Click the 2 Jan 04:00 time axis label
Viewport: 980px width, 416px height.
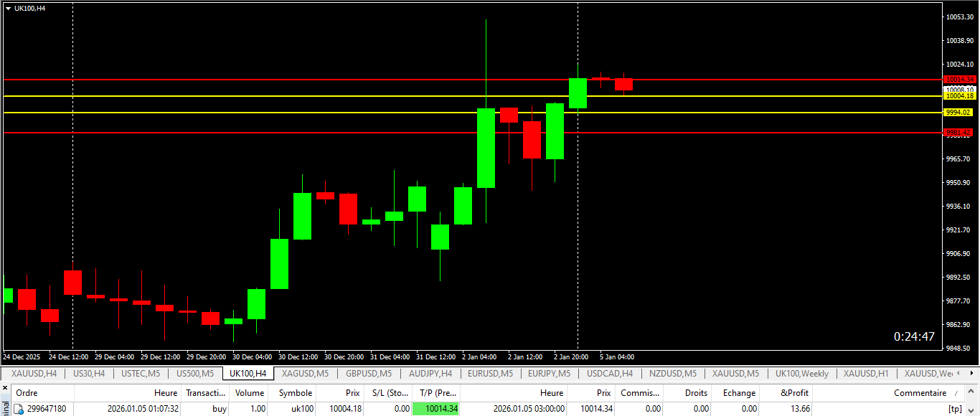(480, 356)
